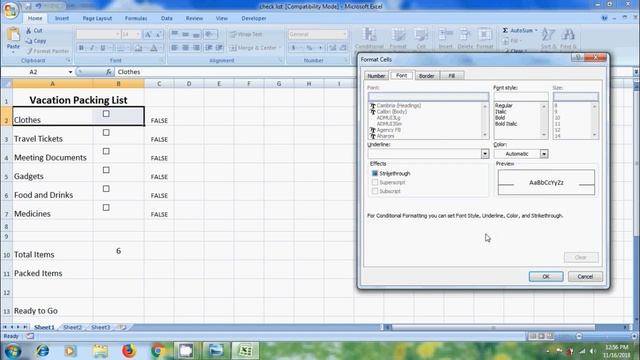Open the ribbon font size dropdown

pyautogui.click(x=138, y=34)
